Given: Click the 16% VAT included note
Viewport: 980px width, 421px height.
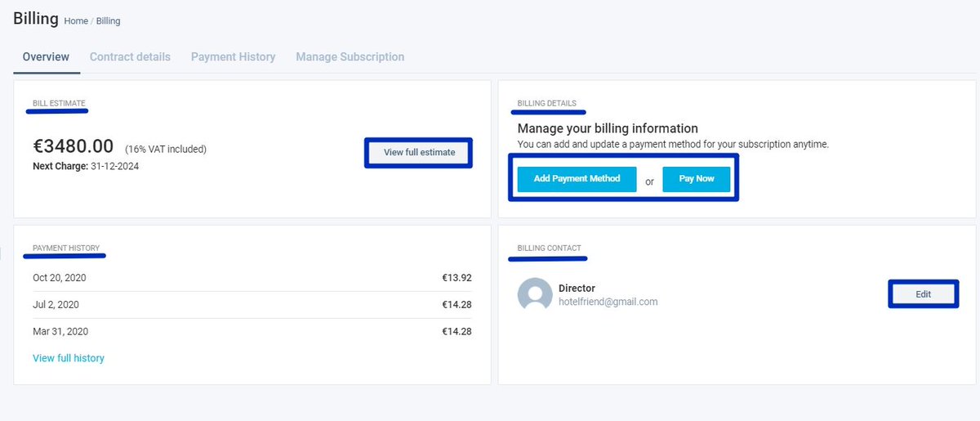Looking at the screenshot, I should click(166, 150).
